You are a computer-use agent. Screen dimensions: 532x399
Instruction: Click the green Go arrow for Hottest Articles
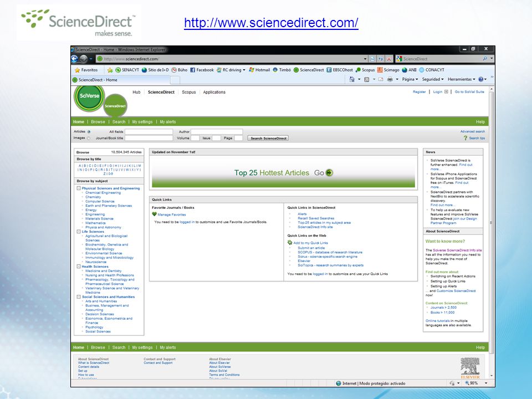[329, 173]
